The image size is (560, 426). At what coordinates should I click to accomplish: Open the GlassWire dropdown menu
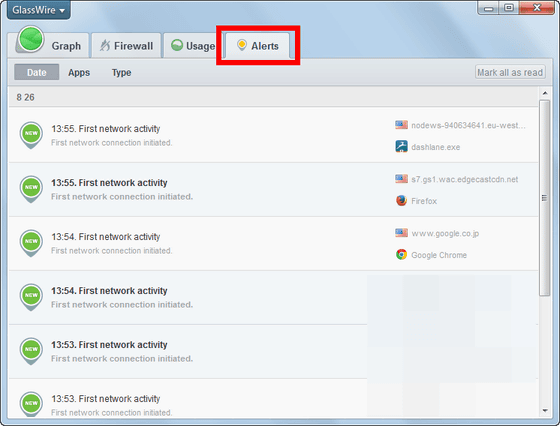(x=39, y=10)
